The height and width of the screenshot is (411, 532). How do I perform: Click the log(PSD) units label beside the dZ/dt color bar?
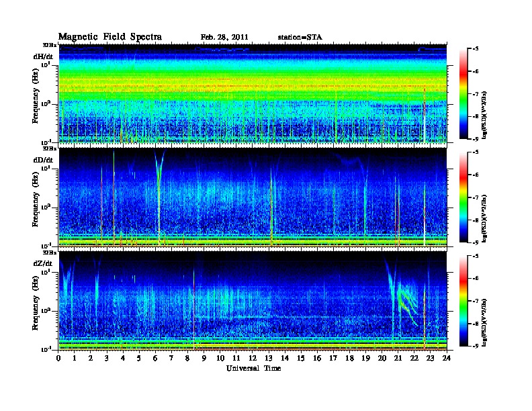point(485,322)
